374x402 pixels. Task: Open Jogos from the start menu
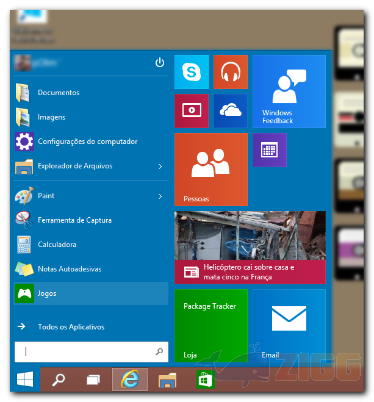[x=91, y=293]
